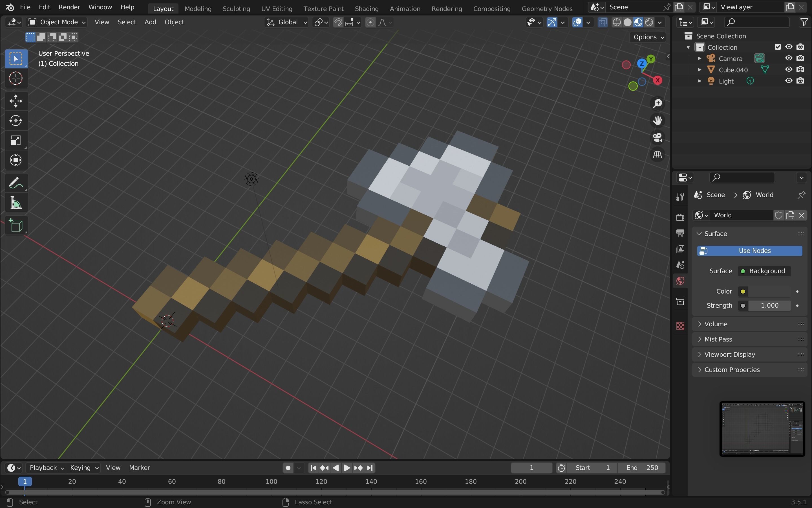Hide Light in viewport with eye icon
This screenshot has height=508, width=812.
click(x=789, y=81)
